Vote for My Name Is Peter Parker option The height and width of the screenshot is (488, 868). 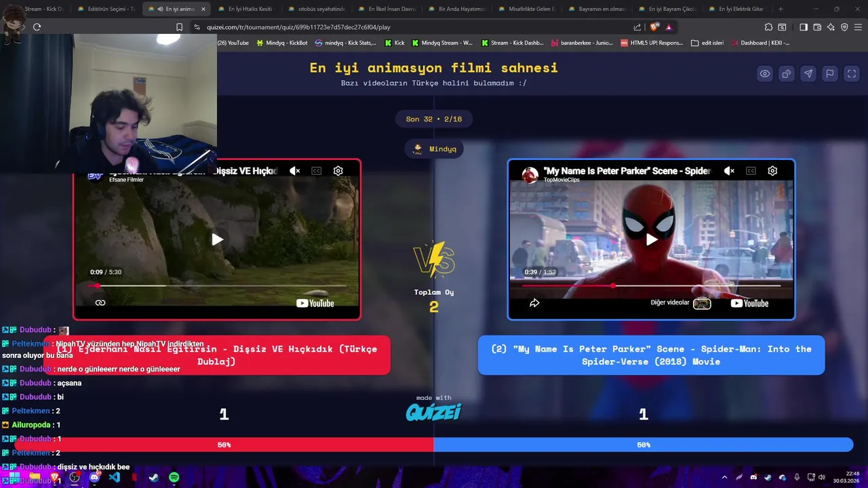pos(651,355)
